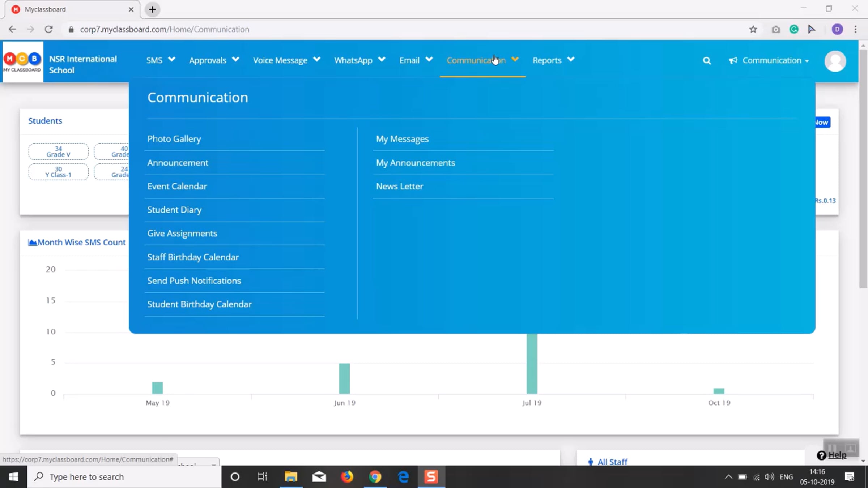Expand the Voice Message menu
This screenshot has width=868, height=488.
[x=287, y=60]
